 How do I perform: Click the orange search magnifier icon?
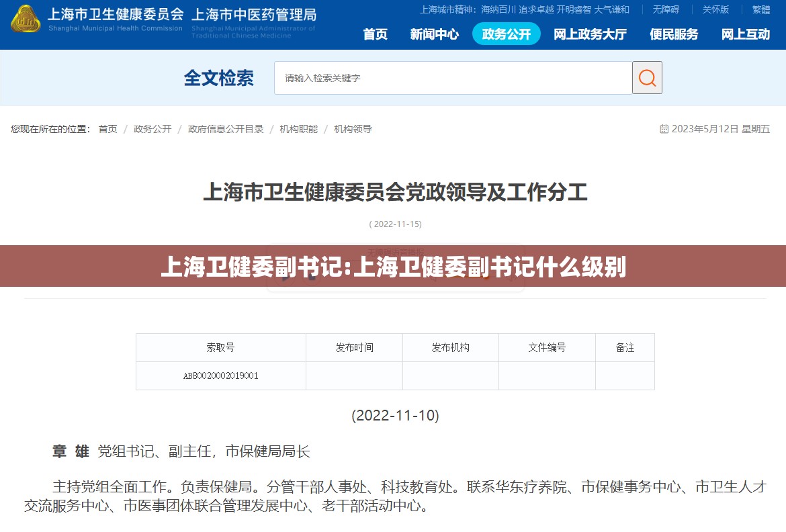tap(647, 78)
